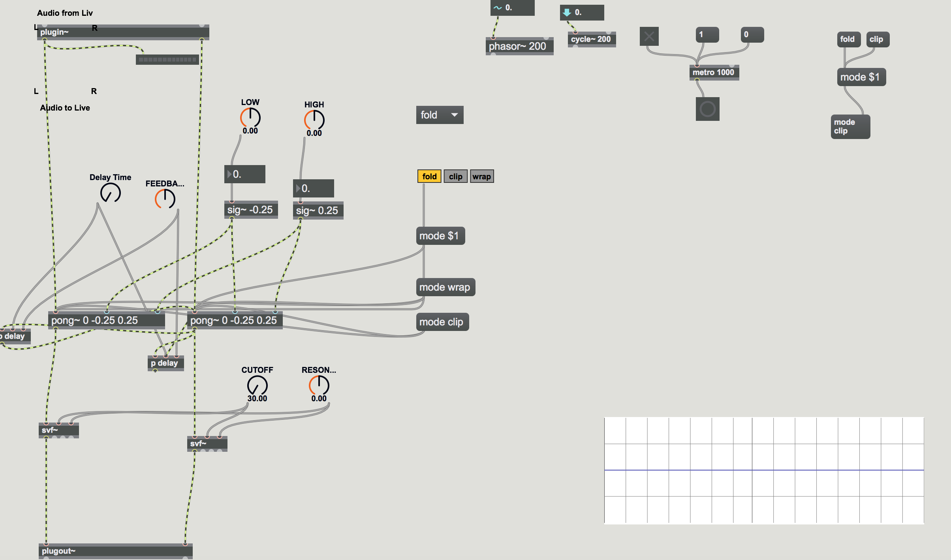Screen dimensions: 951x560
Task: Open the fold dropdown menu
Action: (440, 115)
